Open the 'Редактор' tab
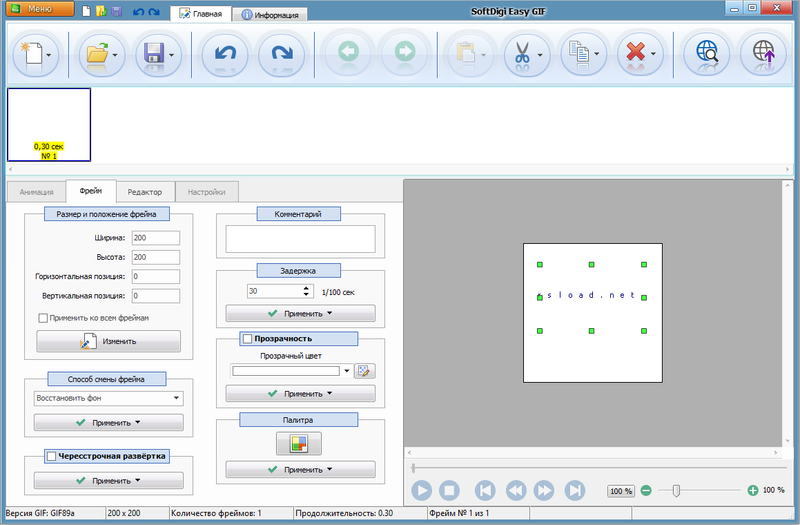The height and width of the screenshot is (525, 800). 145,192
